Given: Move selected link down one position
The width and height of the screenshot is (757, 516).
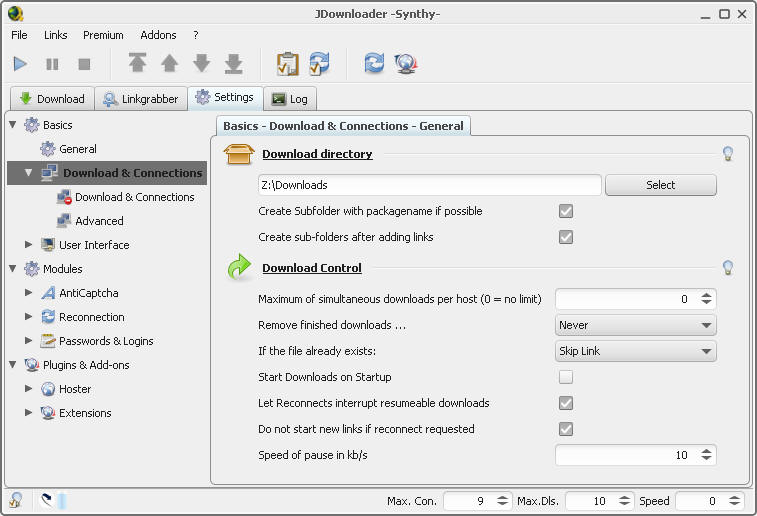Looking at the screenshot, I should point(202,63).
